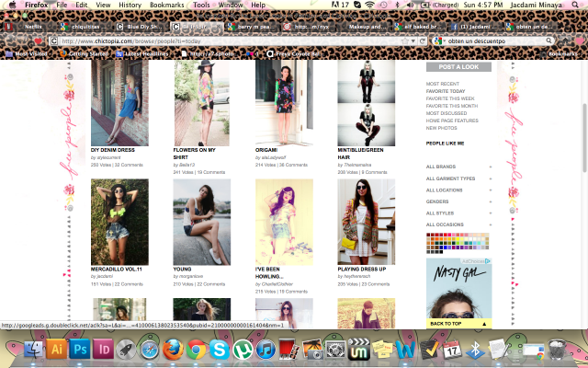The height and width of the screenshot is (368, 588).
Task: Click the MOST DISCUSSED link
Action: point(447,113)
